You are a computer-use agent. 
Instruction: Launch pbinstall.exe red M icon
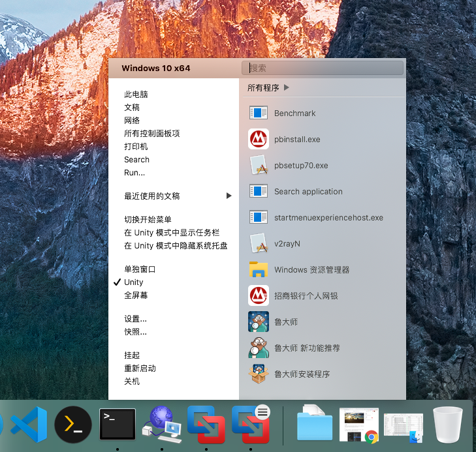point(259,139)
